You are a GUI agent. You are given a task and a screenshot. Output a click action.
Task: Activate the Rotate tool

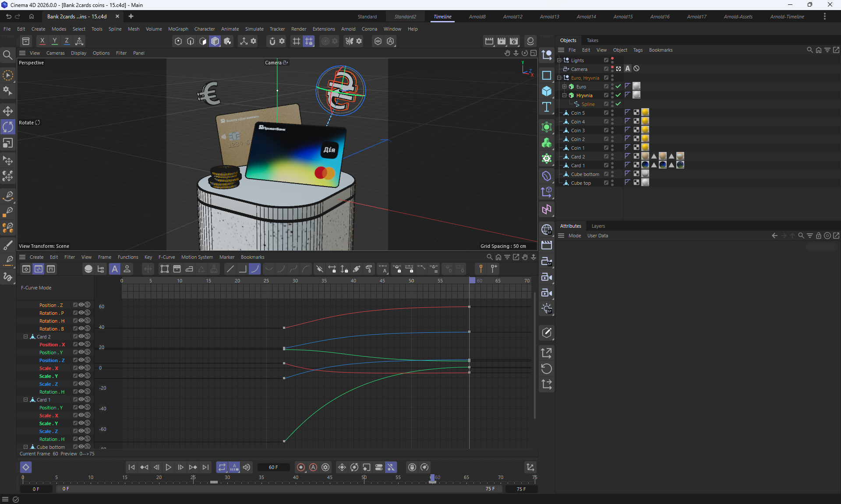coord(8,127)
